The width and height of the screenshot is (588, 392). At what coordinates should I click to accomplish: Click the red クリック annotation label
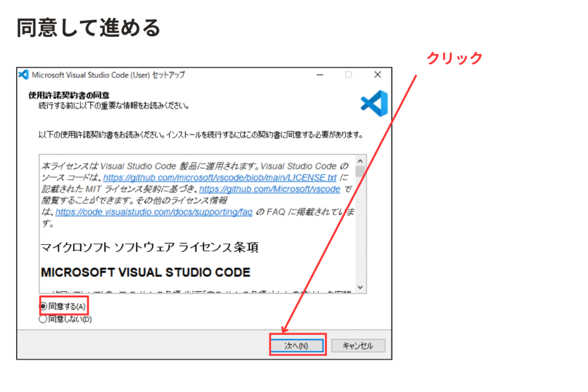click(x=454, y=58)
